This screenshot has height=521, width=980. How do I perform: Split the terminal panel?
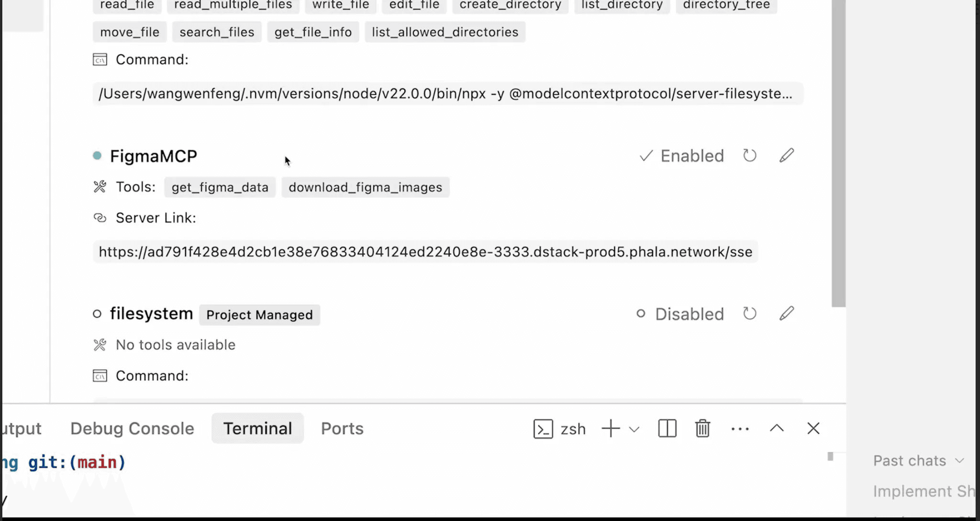[667, 429]
